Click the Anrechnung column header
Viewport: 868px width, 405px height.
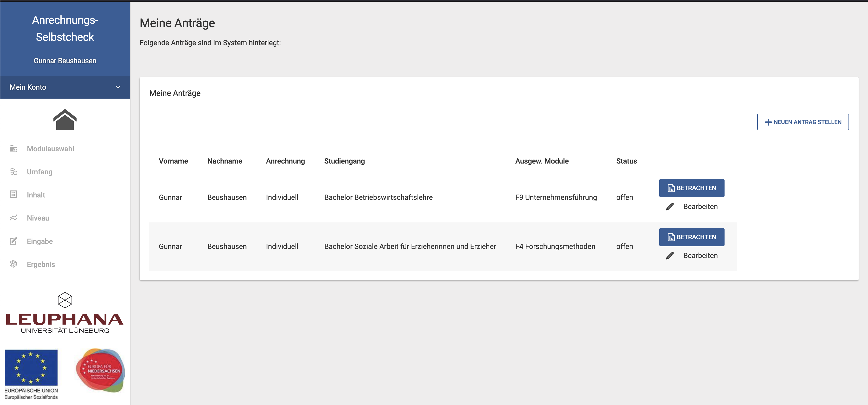coord(285,161)
